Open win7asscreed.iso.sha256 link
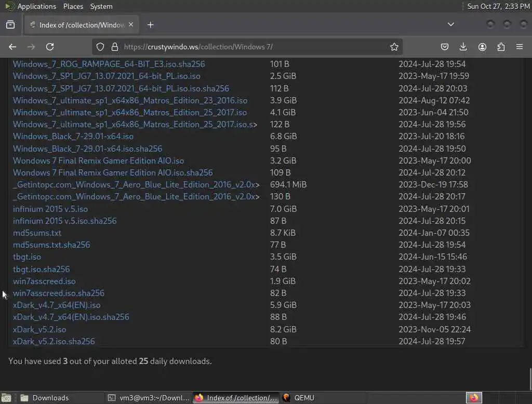 (x=59, y=293)
